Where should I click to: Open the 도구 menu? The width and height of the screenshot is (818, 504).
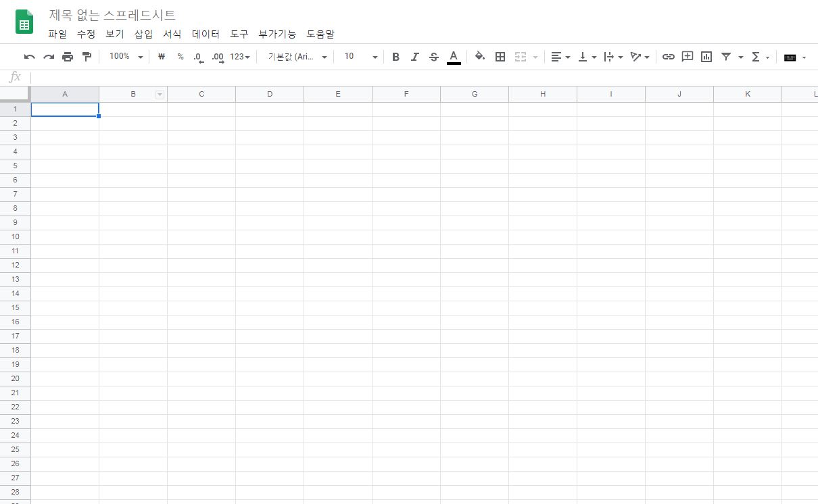(x=239, y=34)
